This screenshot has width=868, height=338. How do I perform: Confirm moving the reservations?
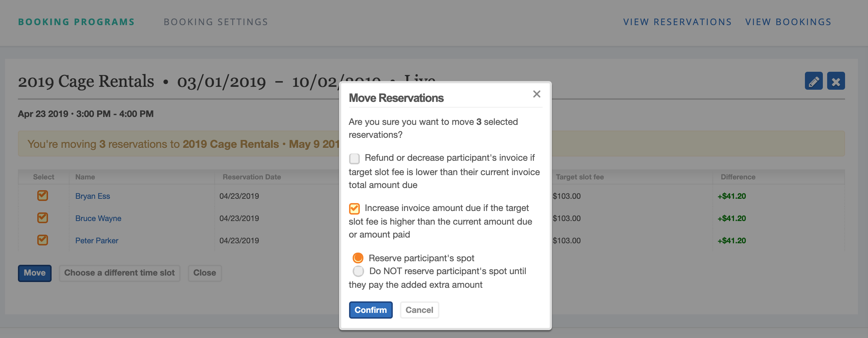point(371,310)
